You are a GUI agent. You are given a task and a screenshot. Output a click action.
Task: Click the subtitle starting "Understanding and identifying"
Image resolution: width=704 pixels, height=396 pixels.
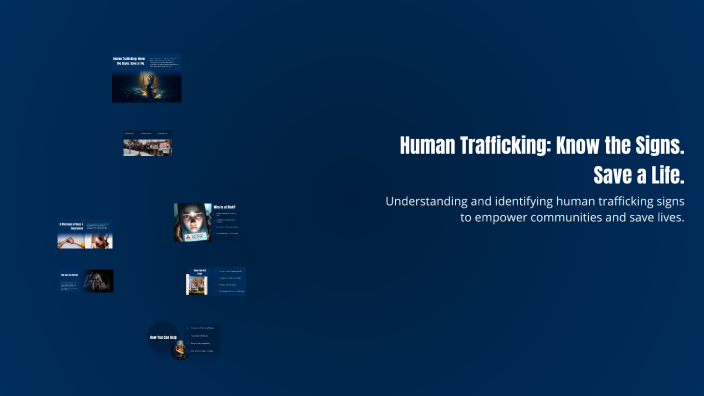(x=535, y=202)
